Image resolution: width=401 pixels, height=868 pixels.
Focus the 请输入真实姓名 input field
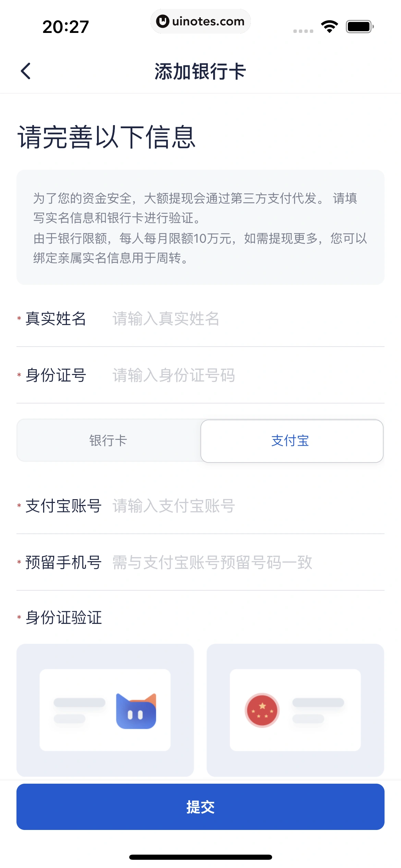pos(247,319)
